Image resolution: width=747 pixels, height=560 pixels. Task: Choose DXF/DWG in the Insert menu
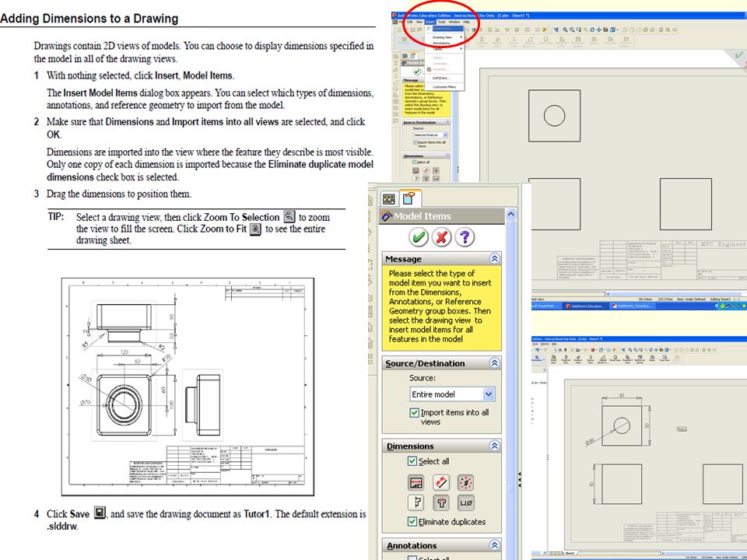click(x=440, y=78)
